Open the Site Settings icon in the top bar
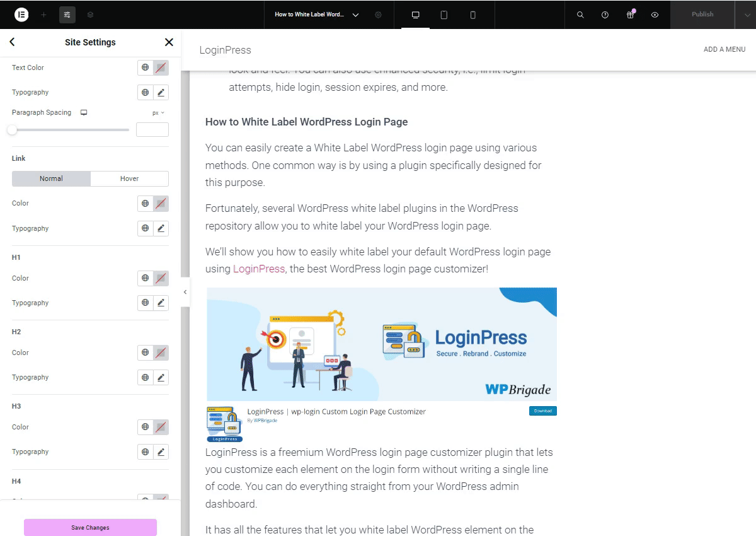The image size is (756, 536). pyautogui.click(x=67, y=15)
